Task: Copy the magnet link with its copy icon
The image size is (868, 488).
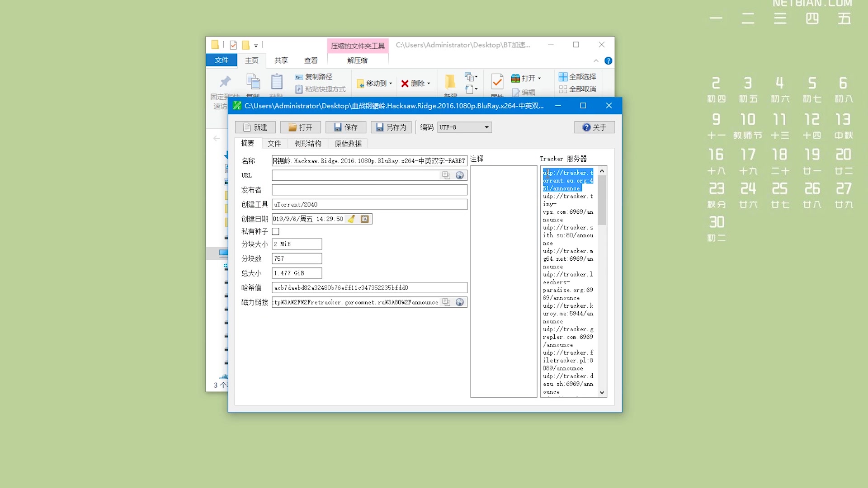Action: 446,302
